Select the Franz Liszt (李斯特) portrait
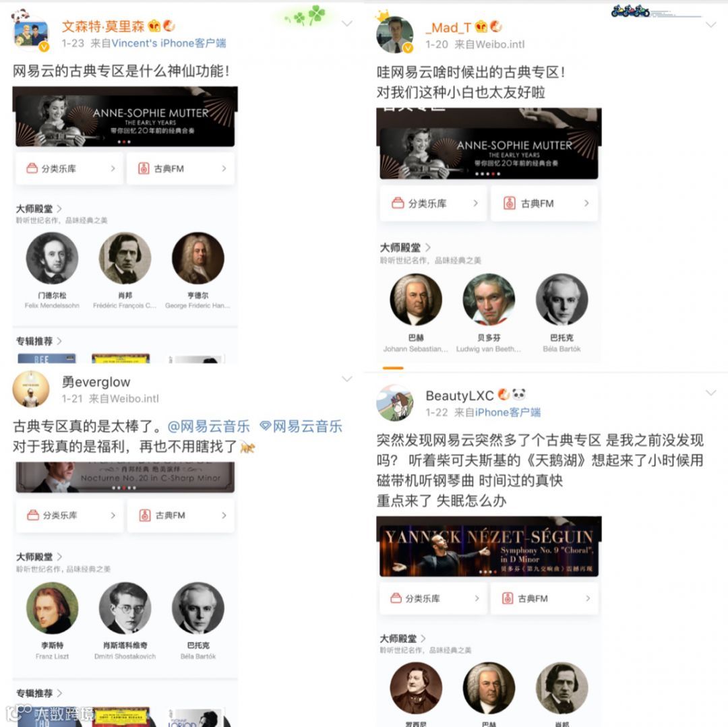This screenshot has height=727, width=728. click(x=52, y=608)
